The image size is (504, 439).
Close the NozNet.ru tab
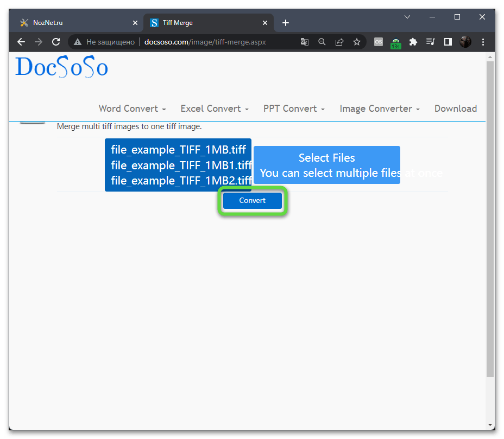[x=135, y=23]
